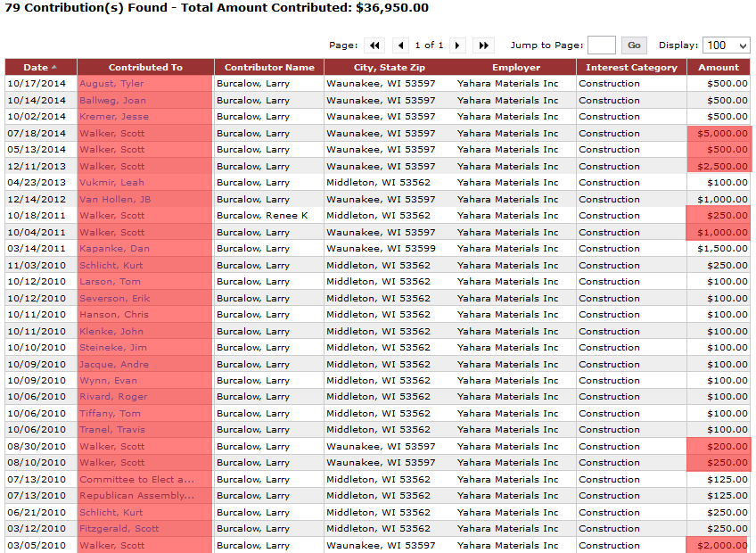Open the Van Hollen, JB link

pos(115,199)
